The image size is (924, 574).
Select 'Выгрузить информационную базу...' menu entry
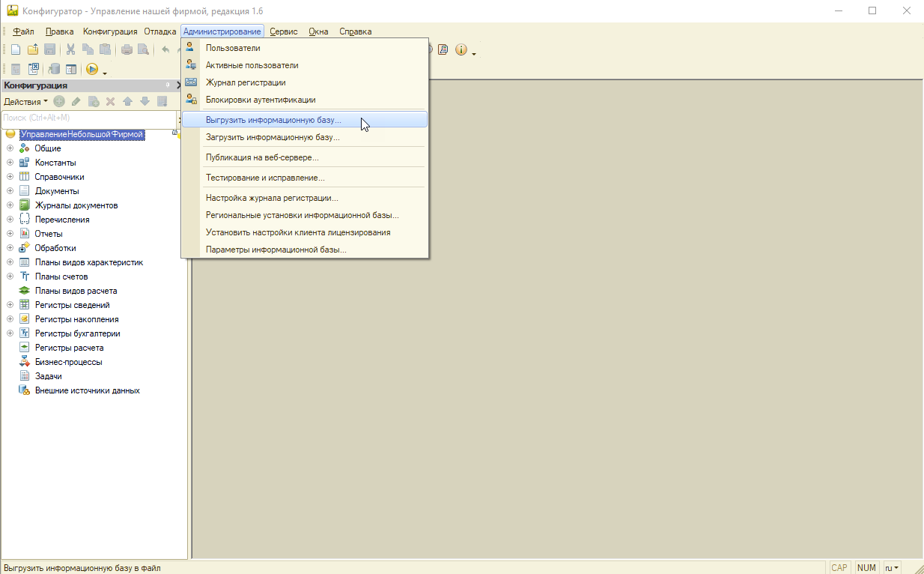click(x=273, y=120)
